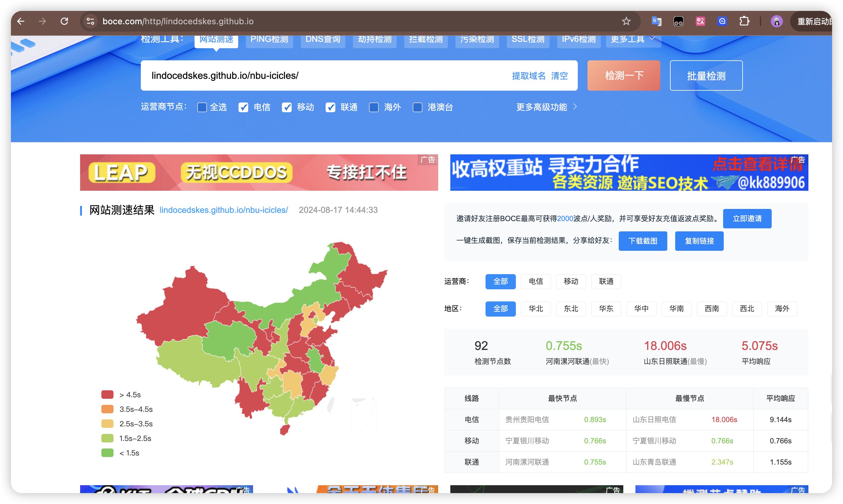
Task: Open the pink translation extension icon
Action: (700, 22)
